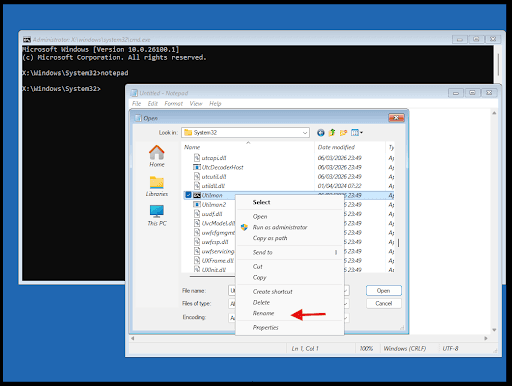Image resolution: width=512 pixels, height=386 pixels.
Task: Go back using the blue back arrow icon
Action: tap(321, 133)
